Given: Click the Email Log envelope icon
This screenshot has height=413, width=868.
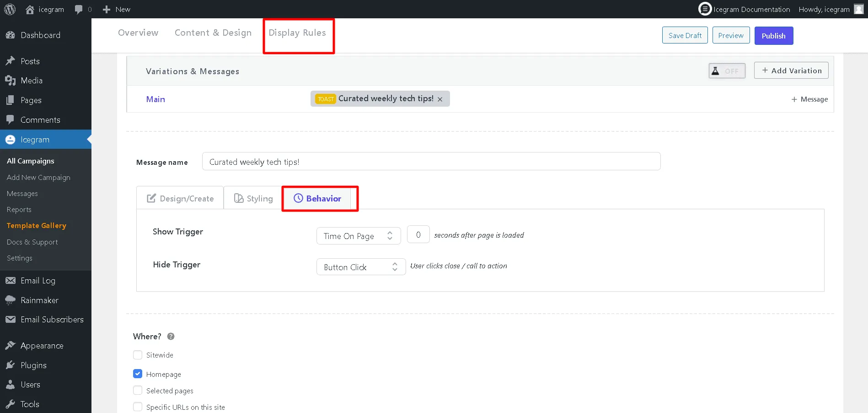Looking at the screenshot, I should [x=11, y=281].
